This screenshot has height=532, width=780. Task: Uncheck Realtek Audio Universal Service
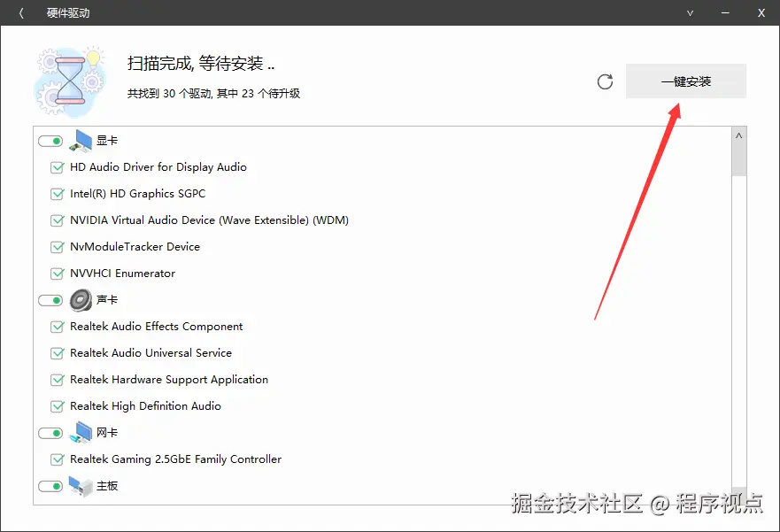tap(58, 353)
